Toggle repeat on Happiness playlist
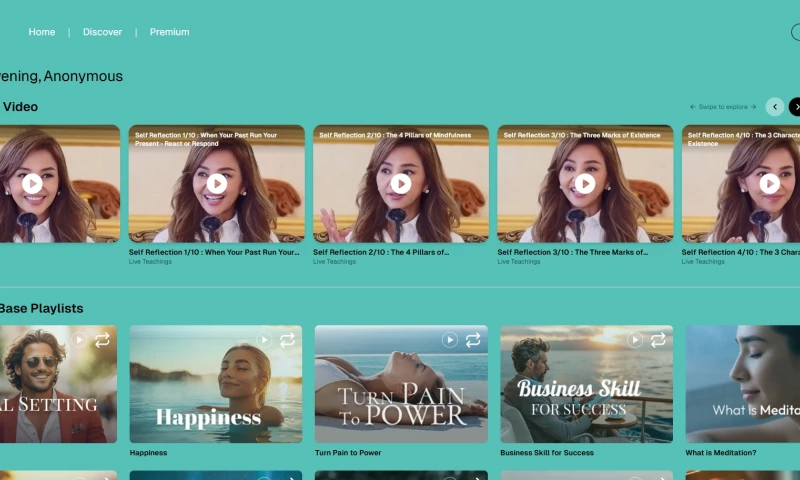The image size is (800, 480). (287, 340)
